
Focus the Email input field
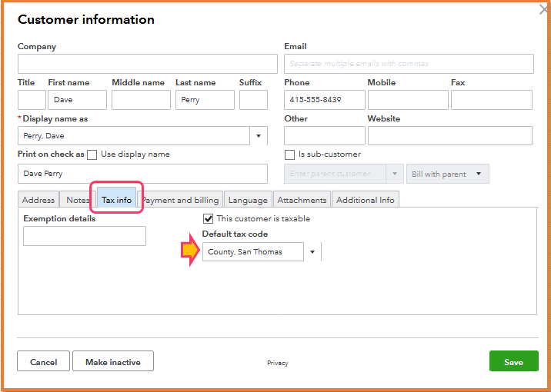coord(409,64)
